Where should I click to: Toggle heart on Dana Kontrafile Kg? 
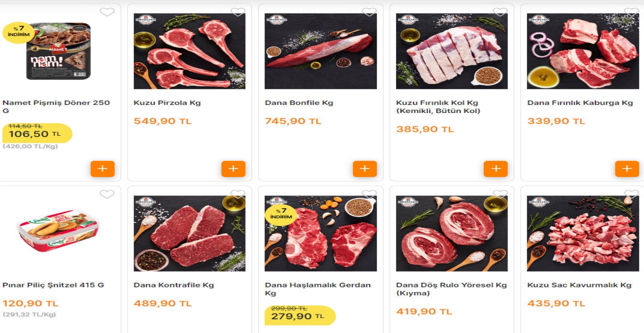tap(238, 195)
